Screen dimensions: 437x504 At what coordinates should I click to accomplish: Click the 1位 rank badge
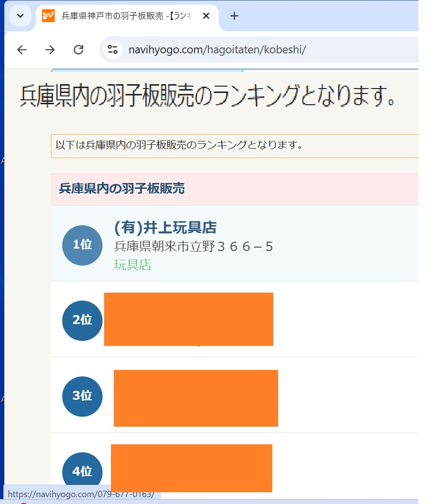click(x=82, y=245)
